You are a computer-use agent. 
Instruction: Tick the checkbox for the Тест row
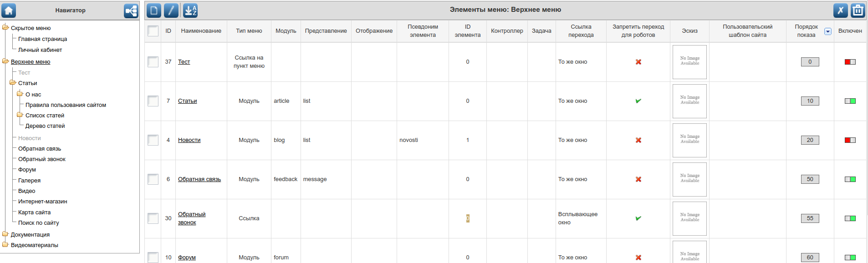[153, 62]
